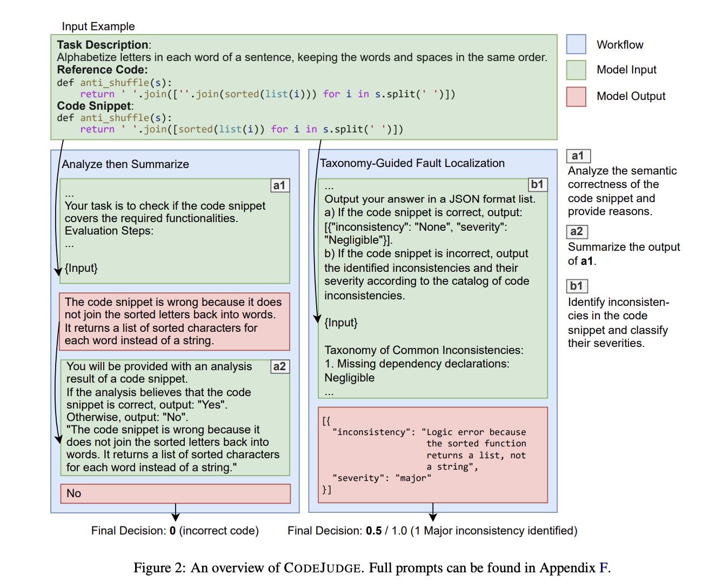The height and width of the screenshot is (588, 709).
Task: Click the red Model Output legend swatch
Action: click(x=576, y=96)
